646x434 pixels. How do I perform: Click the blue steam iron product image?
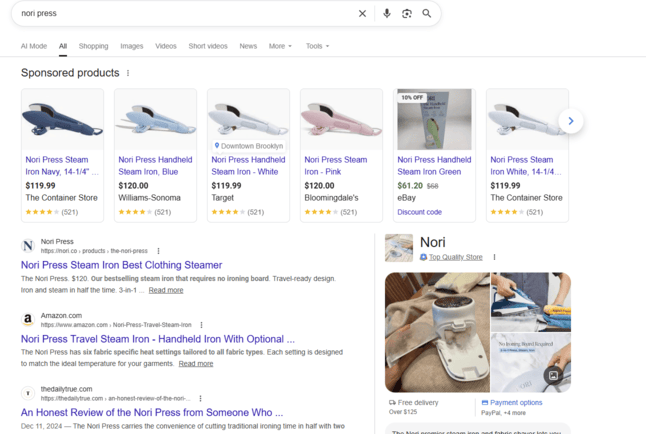pos(155,120)
